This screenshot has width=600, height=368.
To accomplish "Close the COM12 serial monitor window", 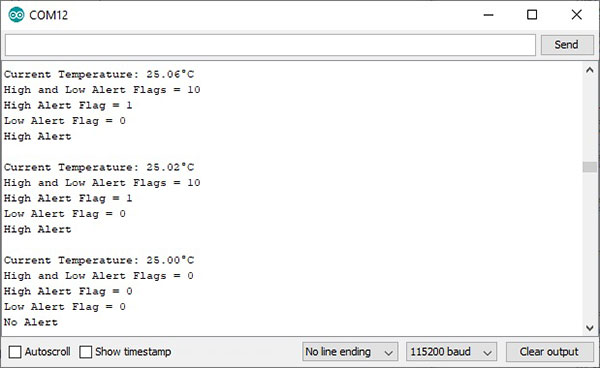I will click(576, 15).
